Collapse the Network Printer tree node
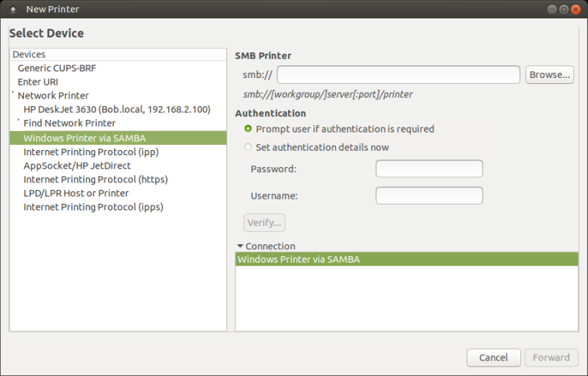The image size is (588, 376). (x=13, y=94)
